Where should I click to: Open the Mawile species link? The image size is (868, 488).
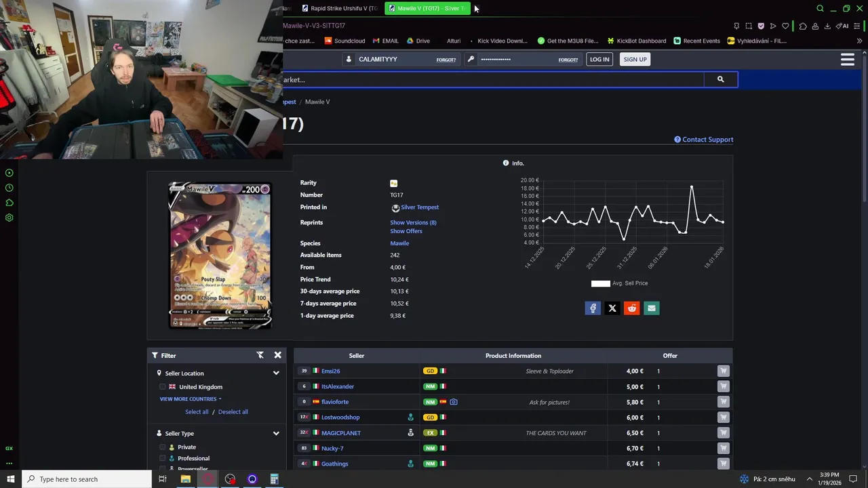point(399,243)
